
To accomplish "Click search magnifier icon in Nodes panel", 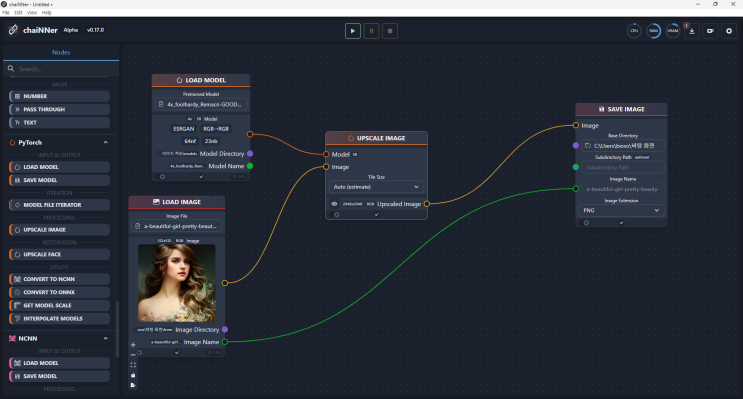I will (11, 69).
